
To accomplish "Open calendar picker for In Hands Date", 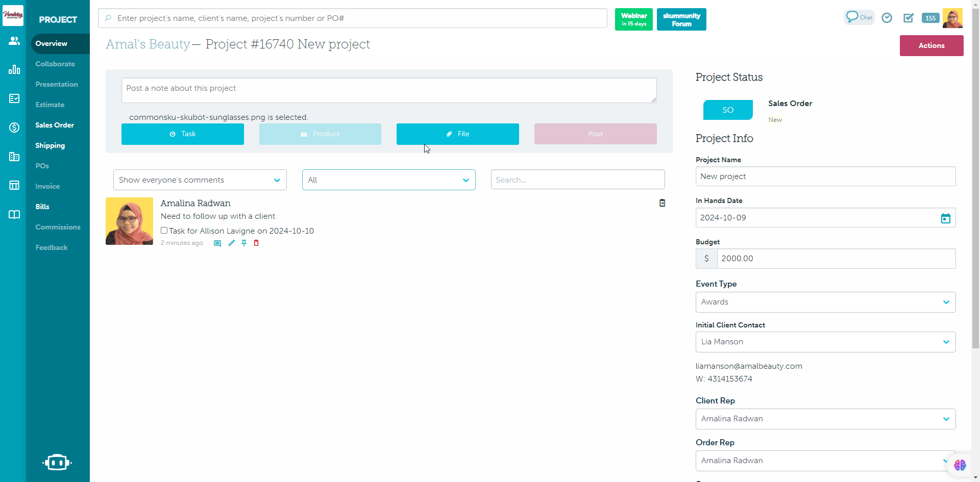I will click(x=945, y=218).
